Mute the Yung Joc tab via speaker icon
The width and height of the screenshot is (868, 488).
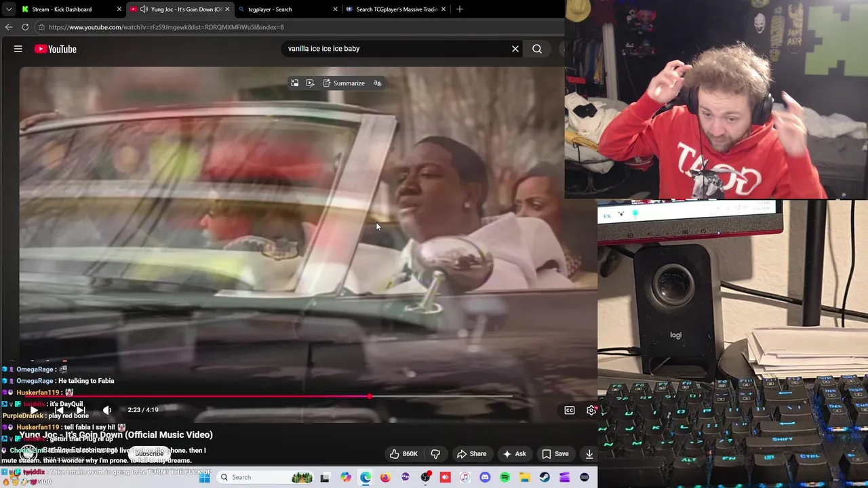144,9
